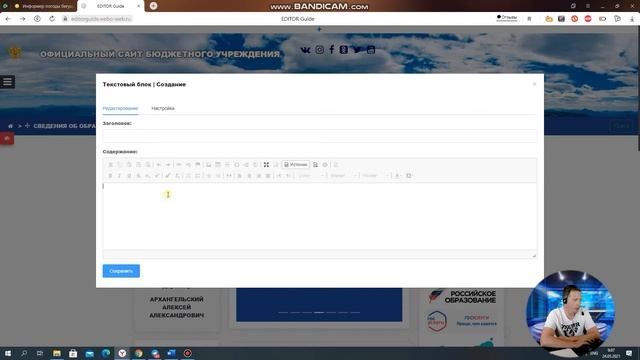Save the text block with Сохранить
The image size is (640, 360).
[x=121, y=271]
